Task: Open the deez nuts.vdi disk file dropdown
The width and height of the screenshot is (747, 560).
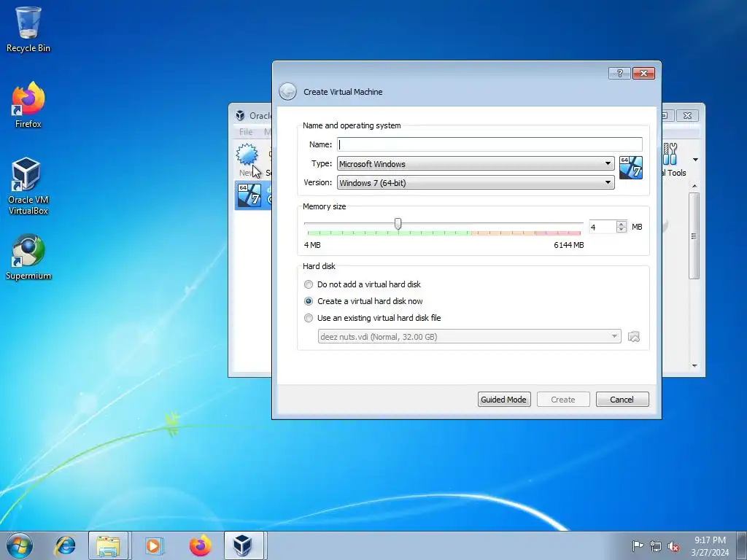Action: tap(469, 337)
